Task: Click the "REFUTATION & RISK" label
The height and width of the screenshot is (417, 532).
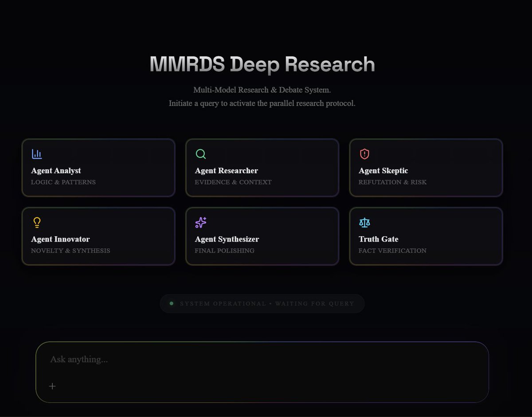Action: [x=392, y=182]
